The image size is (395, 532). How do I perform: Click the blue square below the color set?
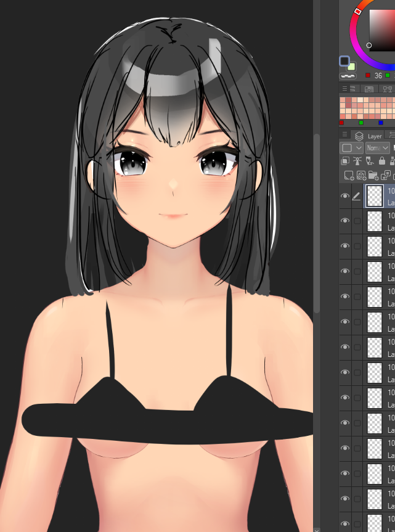point(381,123)
